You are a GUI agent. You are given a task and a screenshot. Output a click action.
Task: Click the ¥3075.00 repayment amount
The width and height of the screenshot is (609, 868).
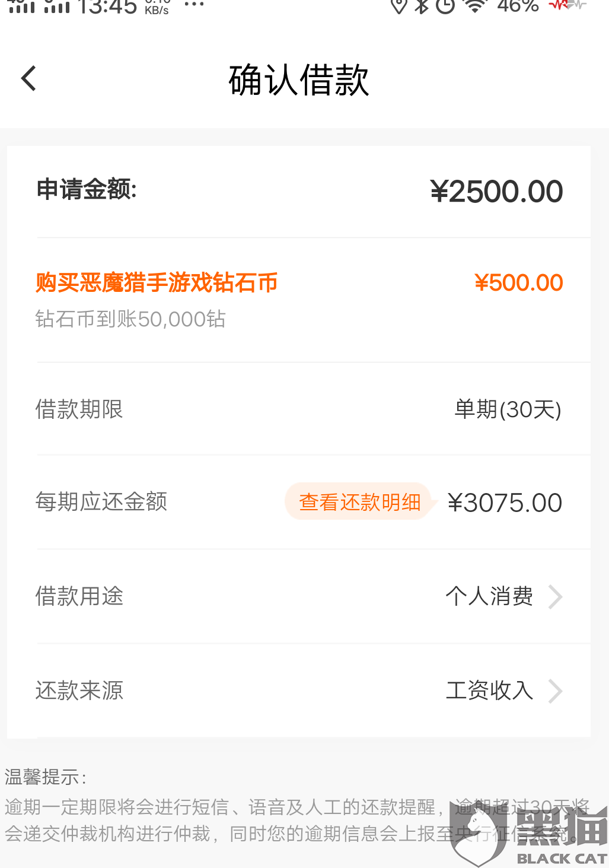point(505,503)
